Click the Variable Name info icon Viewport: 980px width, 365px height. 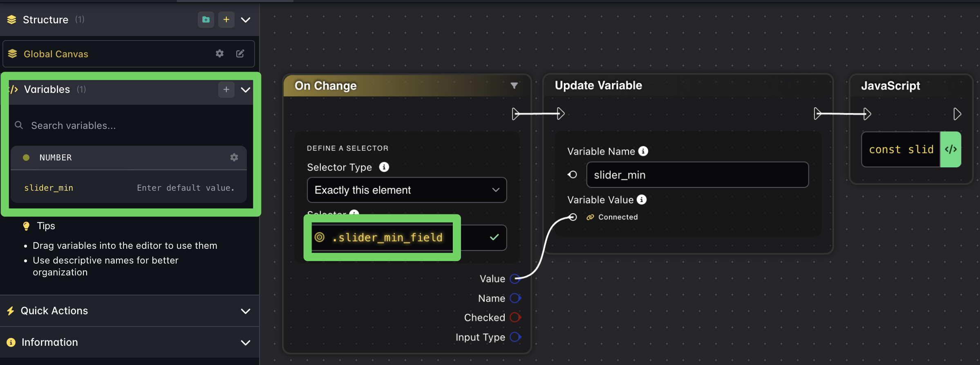[x=643, y=151]
